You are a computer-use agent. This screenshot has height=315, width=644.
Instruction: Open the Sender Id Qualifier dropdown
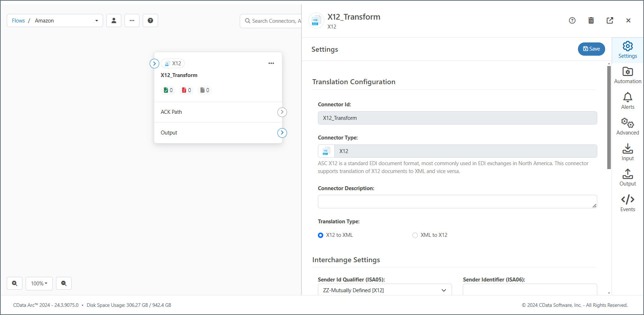(x=384, y=290)
